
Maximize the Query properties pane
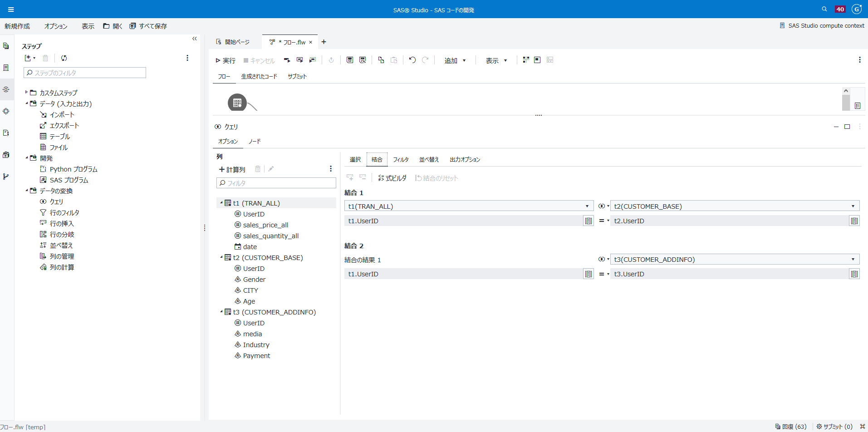click(847, 127)
